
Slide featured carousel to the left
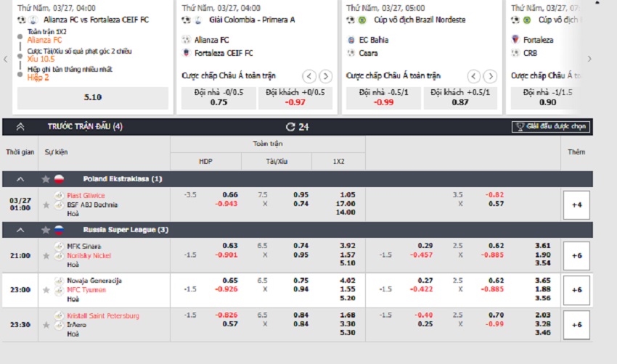(x=6, y=59)
